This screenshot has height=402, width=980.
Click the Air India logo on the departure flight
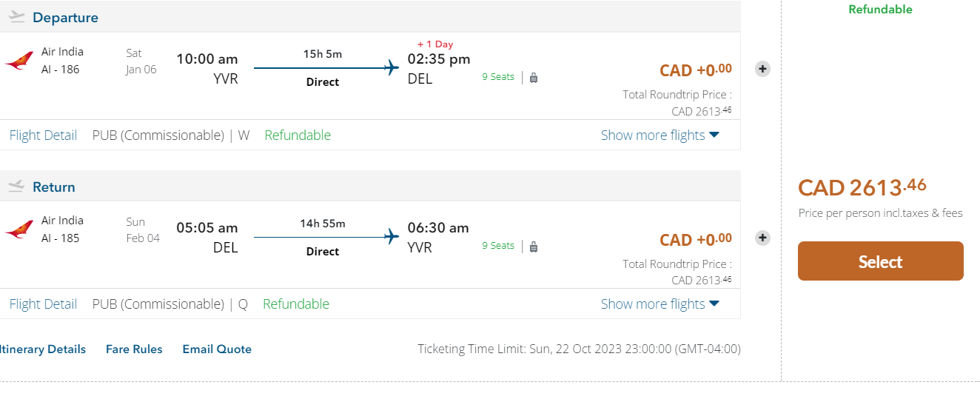[x=19, y=61]
